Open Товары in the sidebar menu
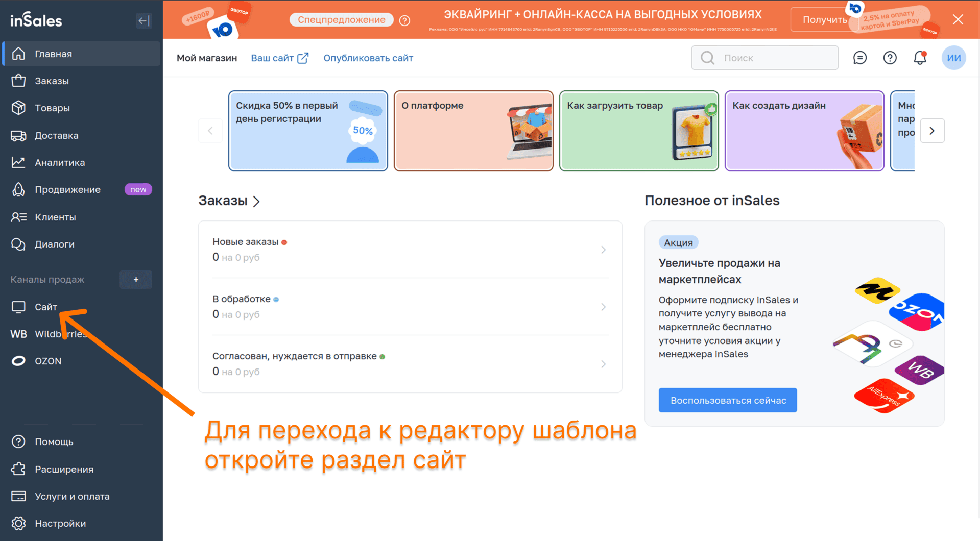Viewport: 980px width, 541px height. pyautogui.click(x=52, y=108)
